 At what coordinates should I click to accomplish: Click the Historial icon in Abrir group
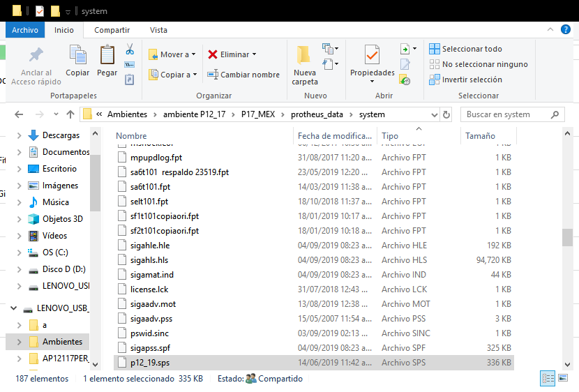coord(405,80)
